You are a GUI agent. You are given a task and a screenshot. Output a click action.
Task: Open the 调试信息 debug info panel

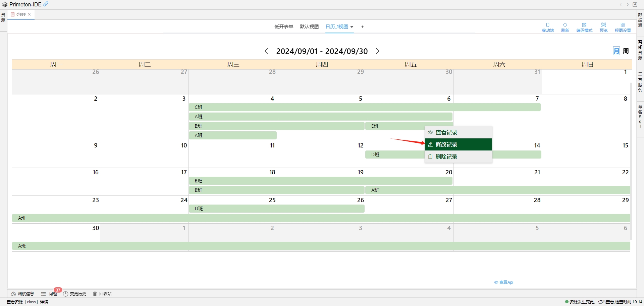22,294
